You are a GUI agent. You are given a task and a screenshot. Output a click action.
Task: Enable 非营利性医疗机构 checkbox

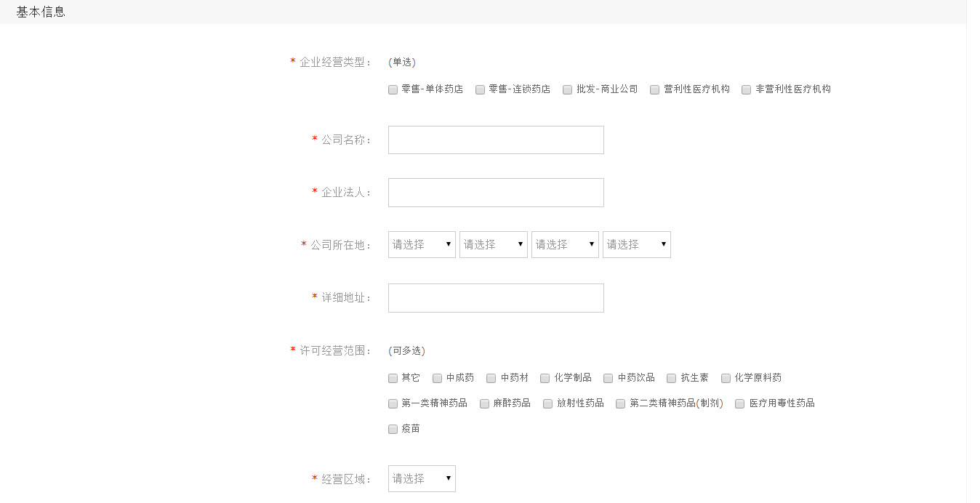click(x=746, y=89)
